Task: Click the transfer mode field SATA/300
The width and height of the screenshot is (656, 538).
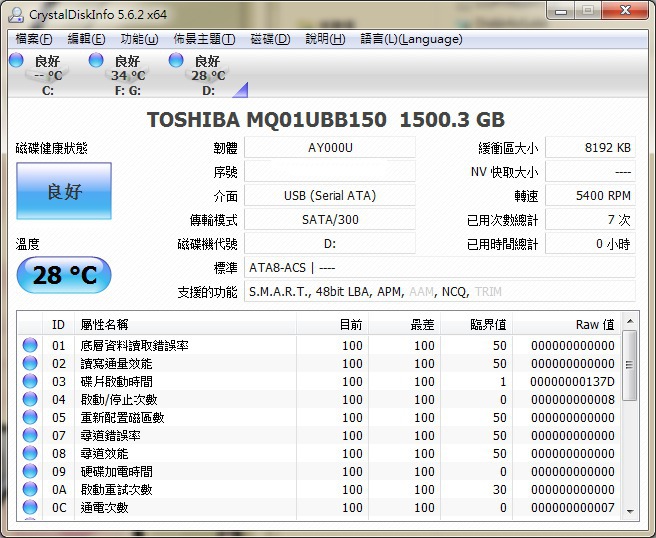Action: (330, 220)
